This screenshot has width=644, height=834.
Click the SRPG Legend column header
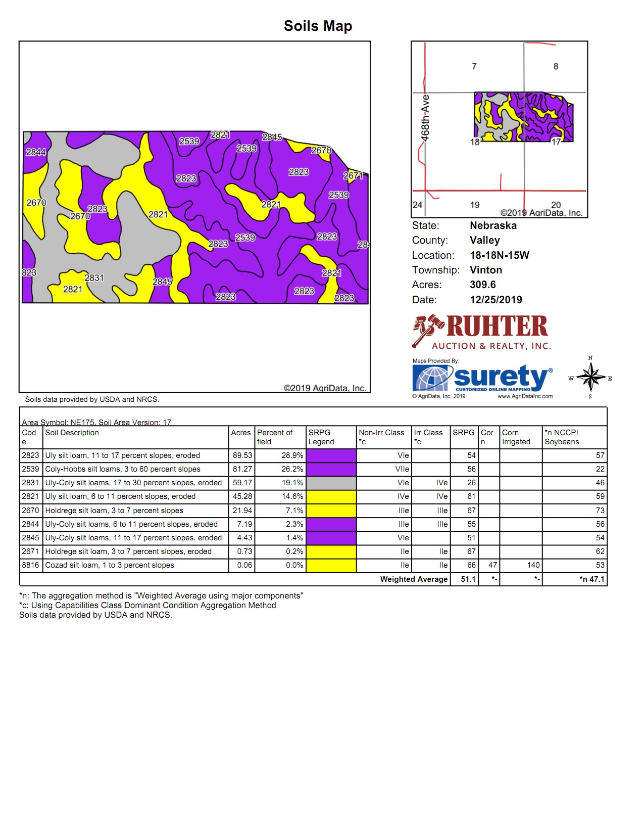point(321,437)
